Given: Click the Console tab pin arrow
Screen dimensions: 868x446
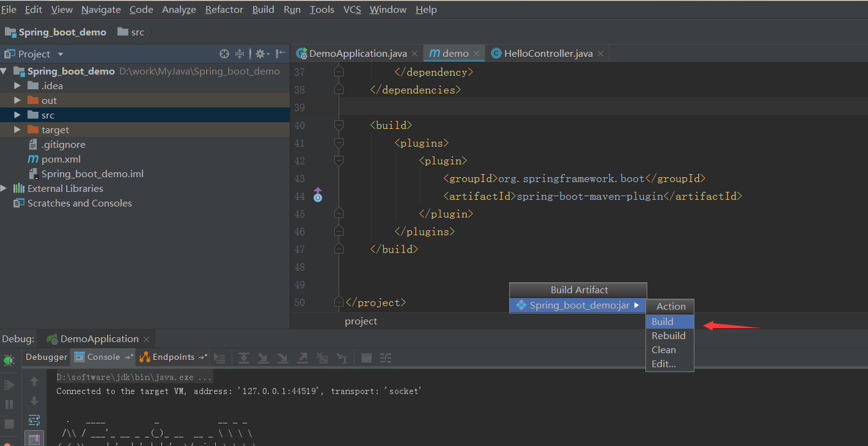Looking at the screenshot, I should click(128, 357).
